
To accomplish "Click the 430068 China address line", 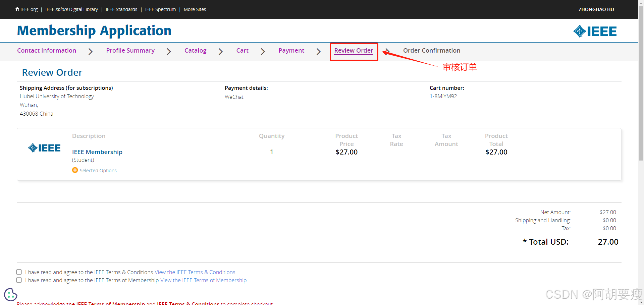I will point(37,114).
